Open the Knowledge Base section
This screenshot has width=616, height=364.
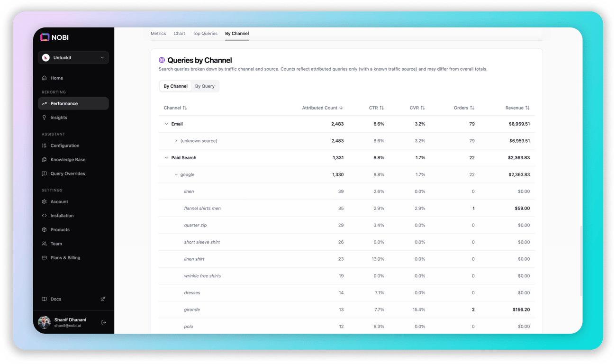44,159
